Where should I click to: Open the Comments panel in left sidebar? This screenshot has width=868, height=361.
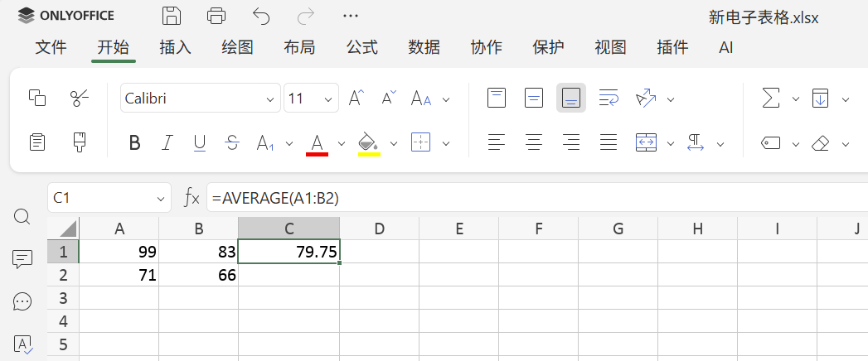pyautogui.click(x=22, y=258)
